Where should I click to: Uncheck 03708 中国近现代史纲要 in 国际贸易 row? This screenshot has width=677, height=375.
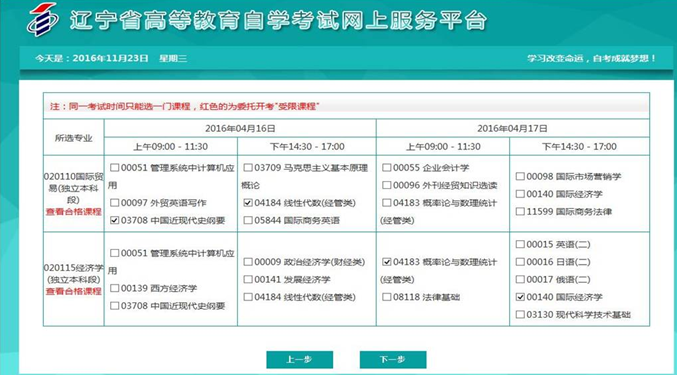(114, 220)
